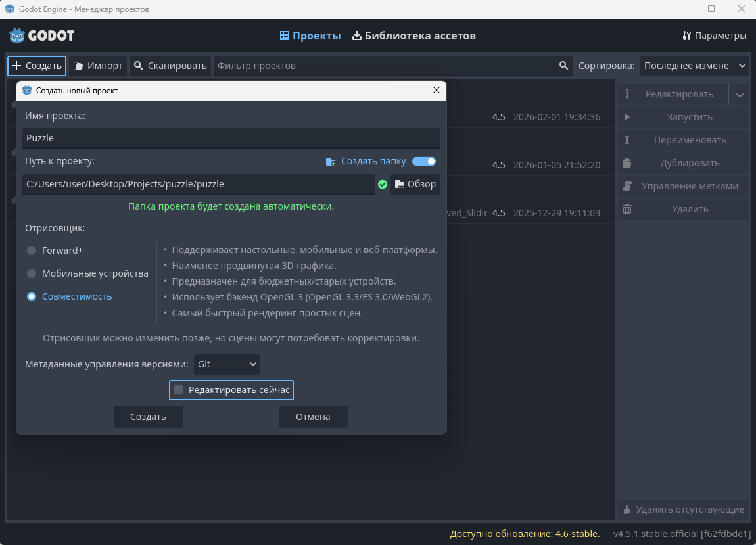Open the Сортировка sort order dropdown

pyautogui.click(x=695, y=66)
